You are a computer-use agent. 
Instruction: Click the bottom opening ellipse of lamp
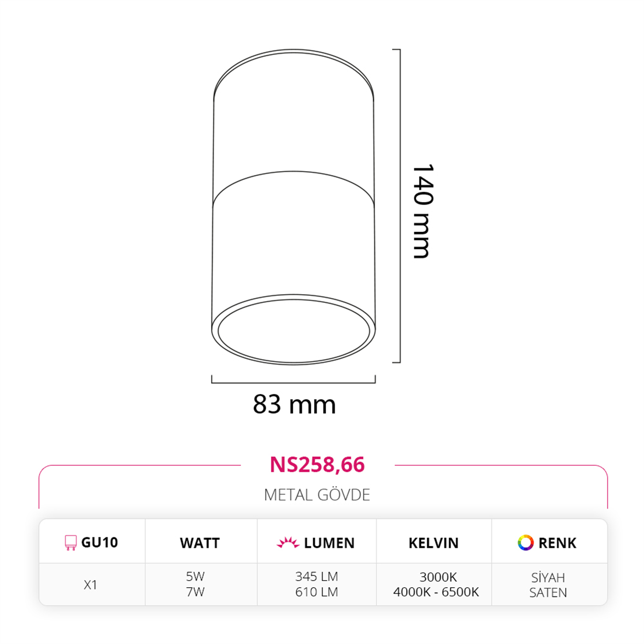293,330
